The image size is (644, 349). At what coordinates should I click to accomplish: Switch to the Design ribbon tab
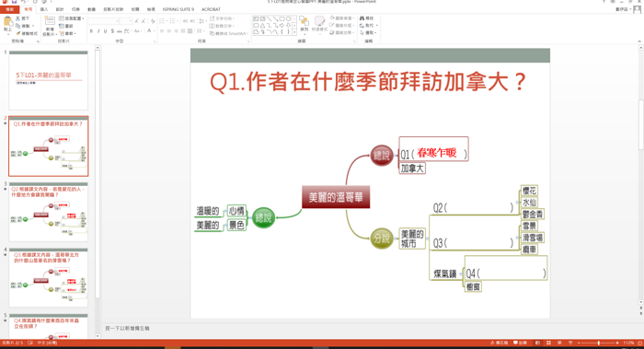coord(60,9)
